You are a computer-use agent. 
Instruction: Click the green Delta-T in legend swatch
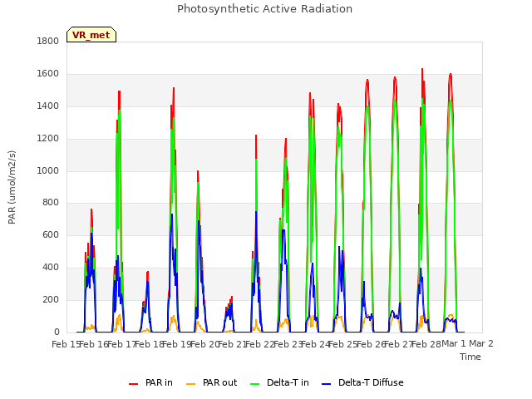coord(254,383)
